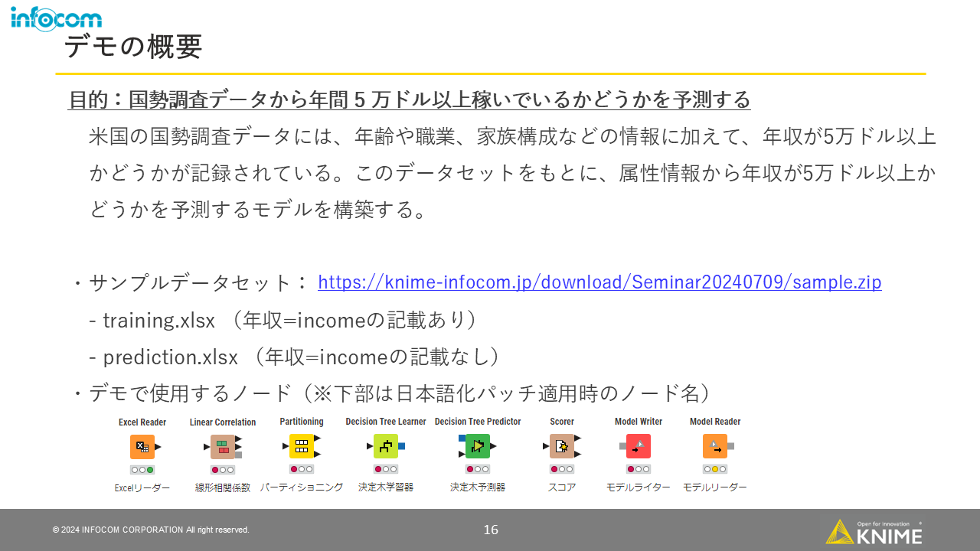
Task: Open the sample.zip download link
Action: coord(599,282)
